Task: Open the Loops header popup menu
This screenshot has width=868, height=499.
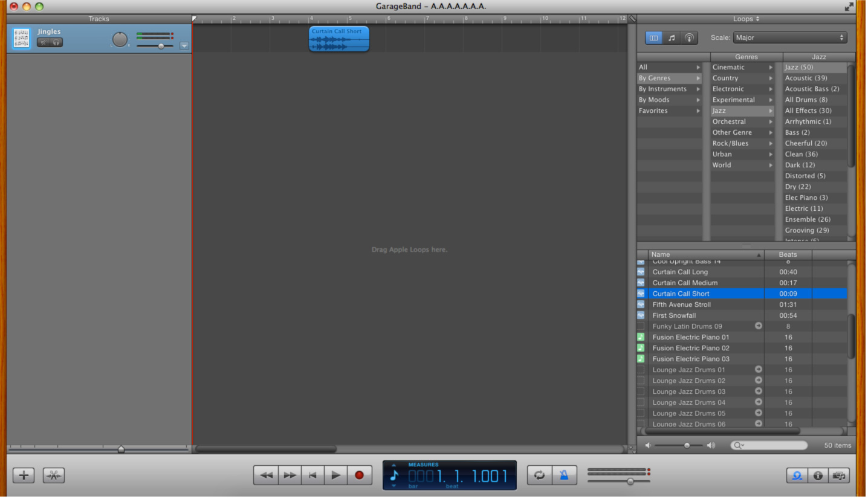Action: pos(747,19)
